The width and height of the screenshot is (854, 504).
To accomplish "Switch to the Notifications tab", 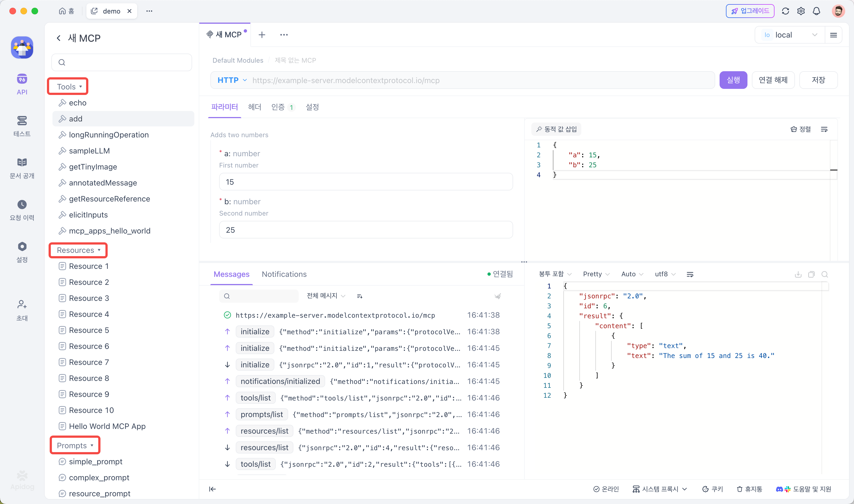I will coord(284,274).
